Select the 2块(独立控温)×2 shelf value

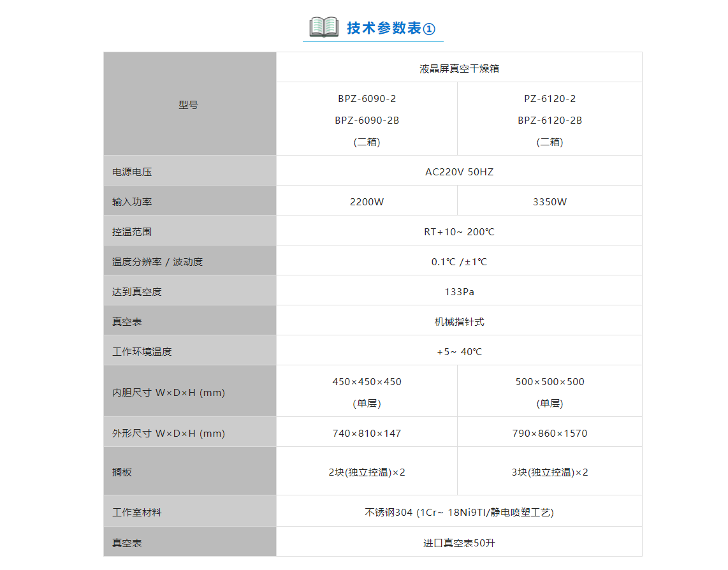pyautogui.click(x=367, y=472)
